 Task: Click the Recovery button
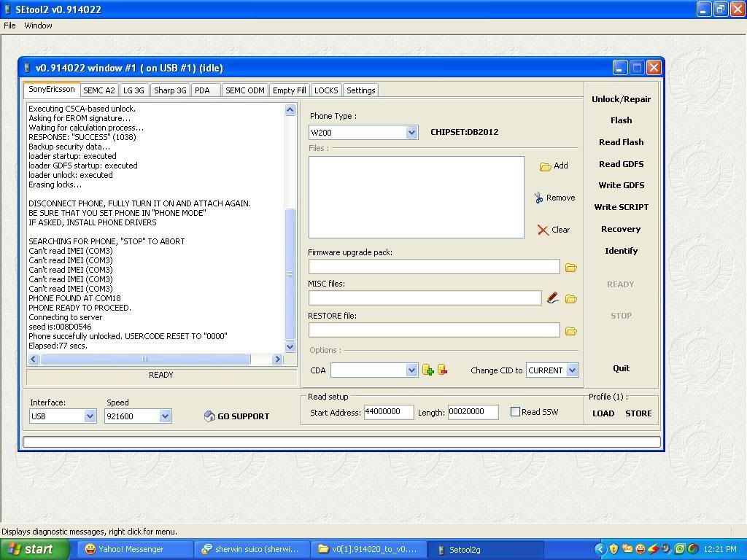pos(621,229)
